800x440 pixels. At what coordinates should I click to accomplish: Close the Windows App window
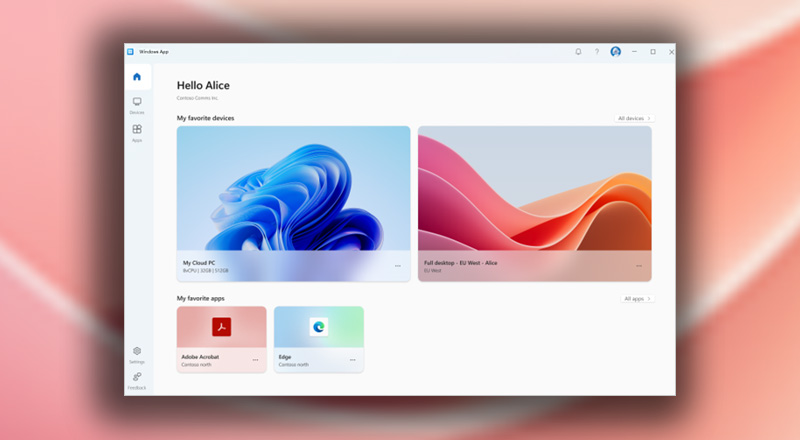(671, 52)
